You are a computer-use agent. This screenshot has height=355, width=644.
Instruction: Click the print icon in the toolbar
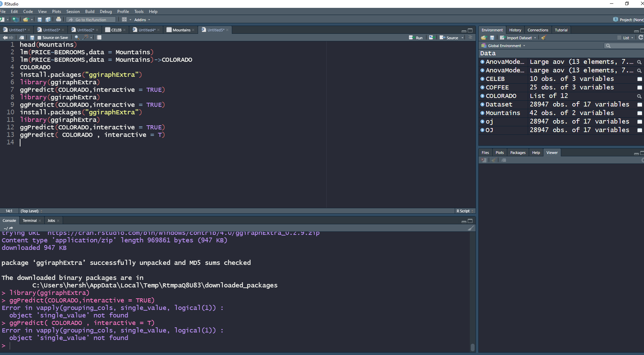coord(58,19)
